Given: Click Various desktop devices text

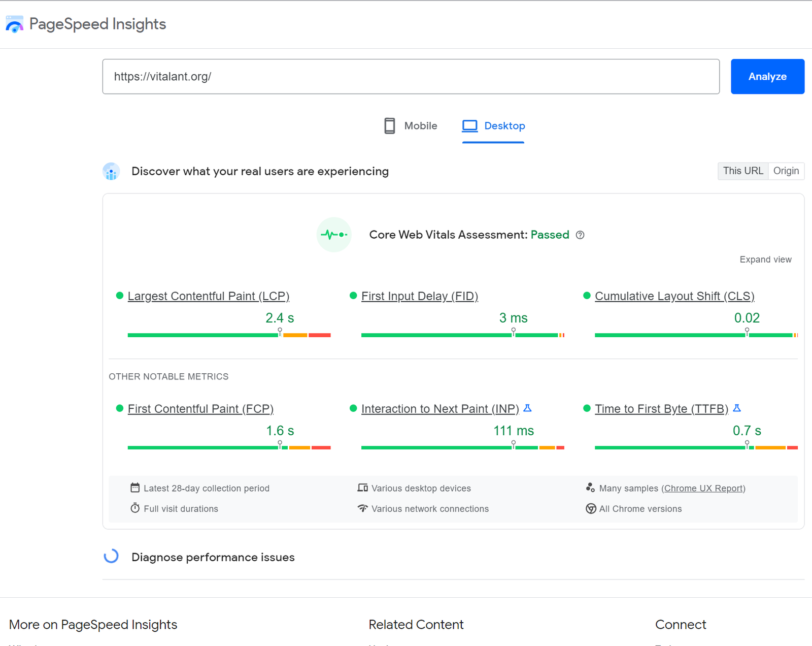Looking at the screenshot, I should coord(421,488).
